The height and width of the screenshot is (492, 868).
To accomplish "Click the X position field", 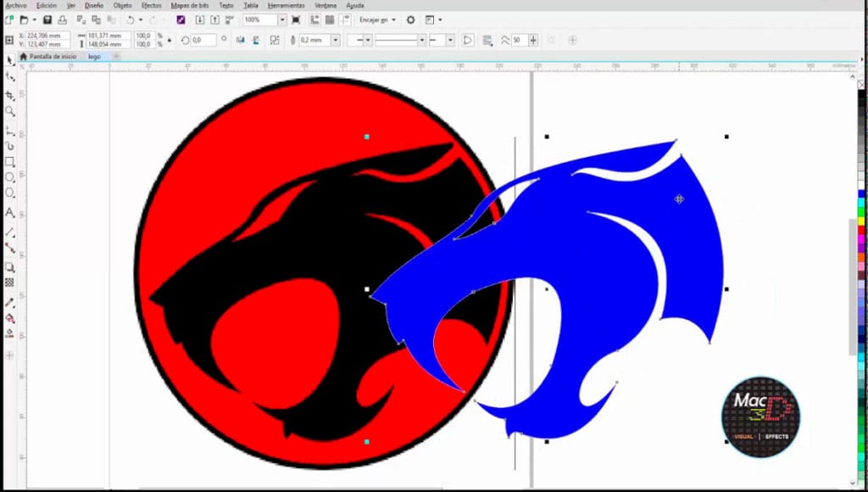I will coord(47,36).
